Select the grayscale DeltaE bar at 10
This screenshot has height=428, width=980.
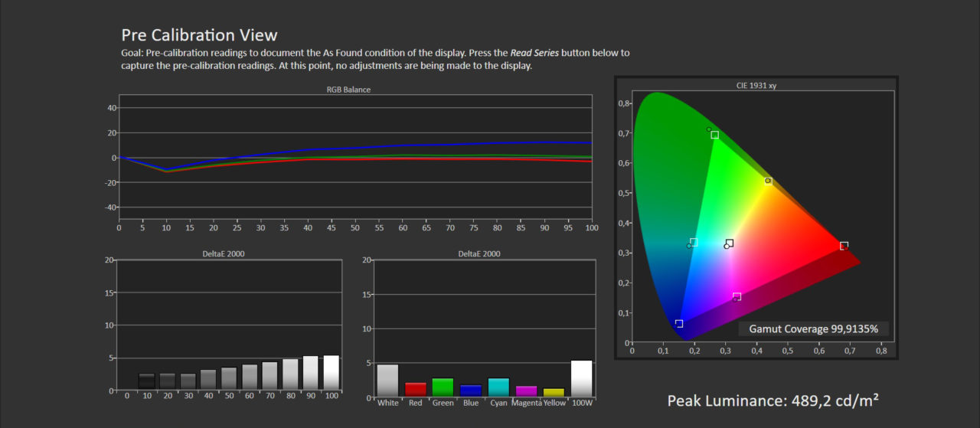pos(146,381)
